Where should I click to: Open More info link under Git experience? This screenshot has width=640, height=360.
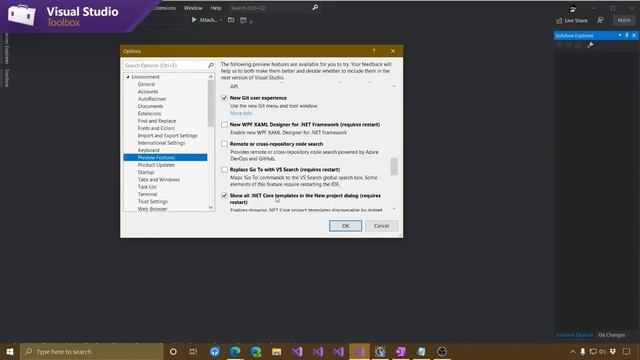point(241,113)
